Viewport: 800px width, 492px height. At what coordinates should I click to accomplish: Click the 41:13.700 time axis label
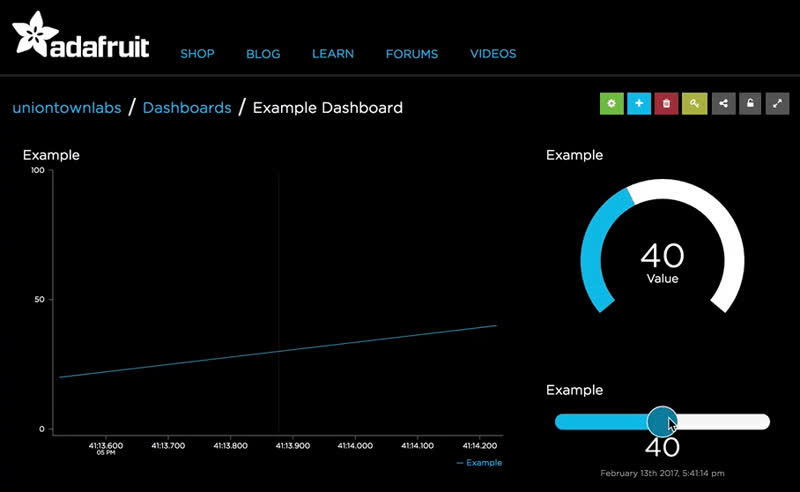pos(168,446)
